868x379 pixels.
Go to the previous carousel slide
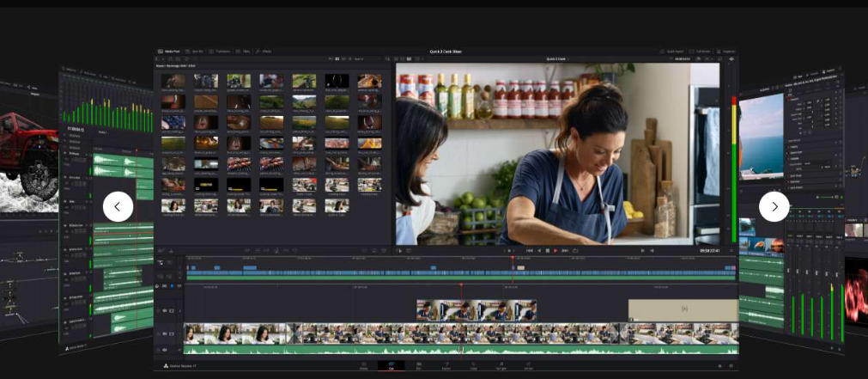(x=118, y=206)
